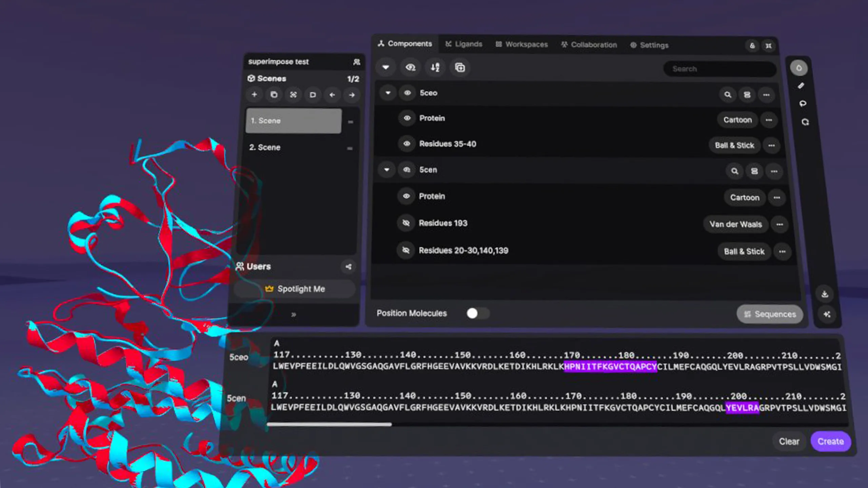Click the duplicate scene icon
868x488 pixels.
[274, 95]
